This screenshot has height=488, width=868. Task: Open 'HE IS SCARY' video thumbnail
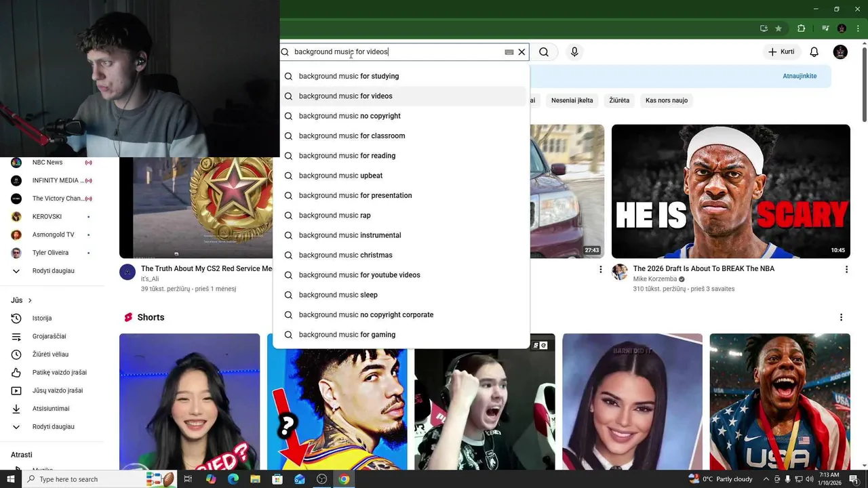point(730,191)
